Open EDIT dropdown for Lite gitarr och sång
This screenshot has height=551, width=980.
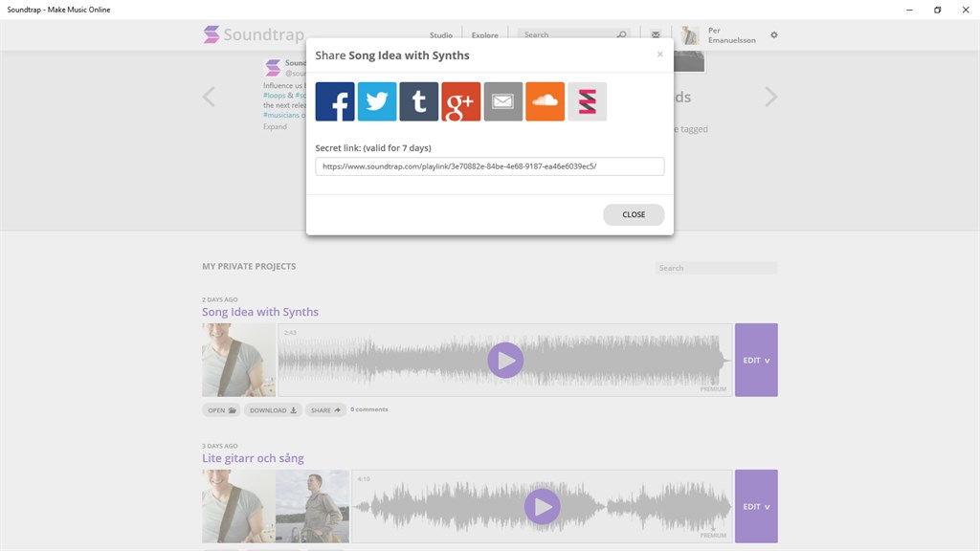756,506
